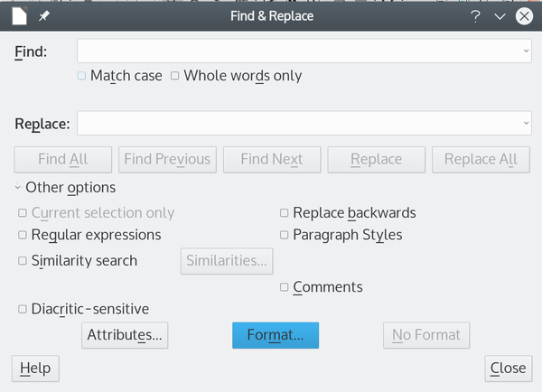Open the Attributes dialog
This screenshot has height=392, width=542.
(125, 335)
